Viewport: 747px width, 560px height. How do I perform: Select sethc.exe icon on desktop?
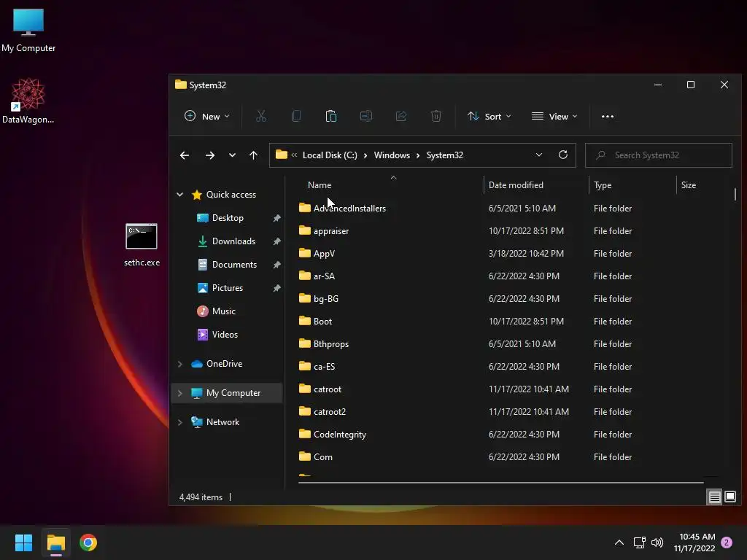point(142,245)
